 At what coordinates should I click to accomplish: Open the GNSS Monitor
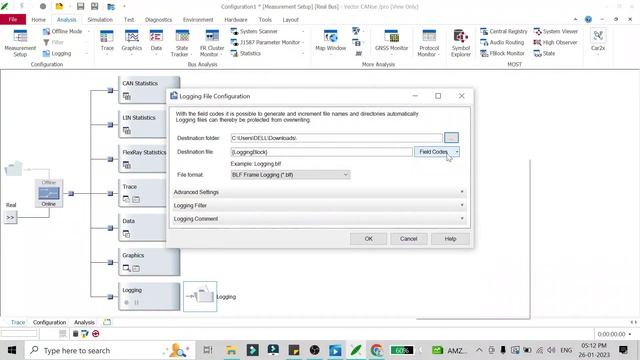(x=391, y=40)
